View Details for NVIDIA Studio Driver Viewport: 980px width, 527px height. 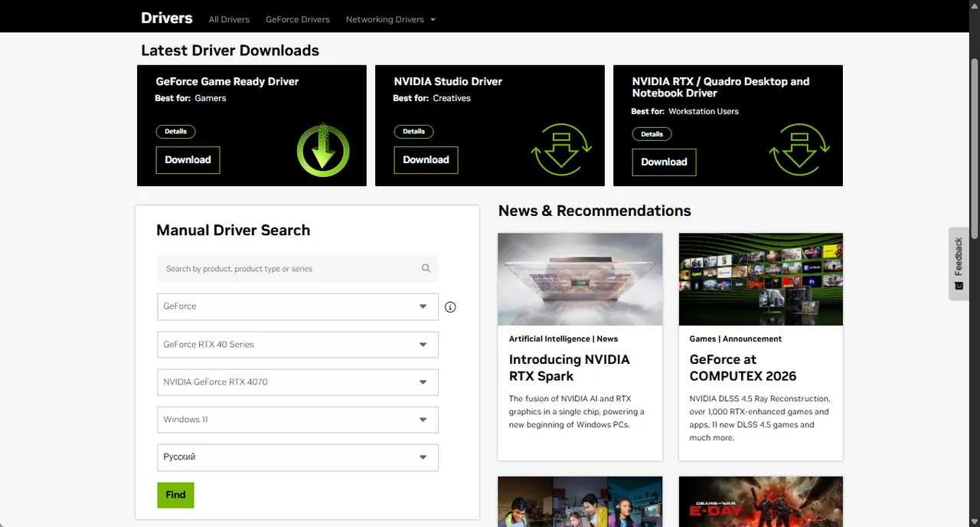coord(413,131)
